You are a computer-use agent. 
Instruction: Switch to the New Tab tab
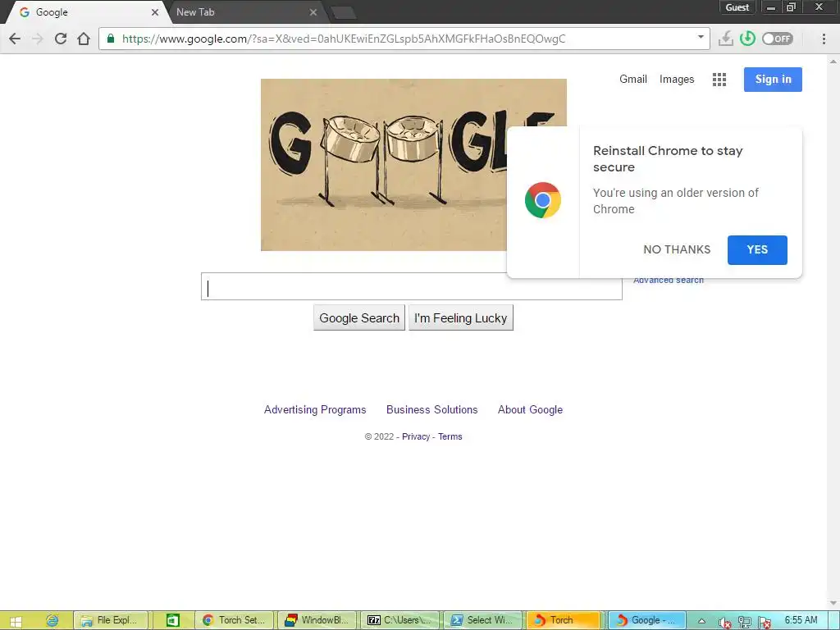pos(246,11)
